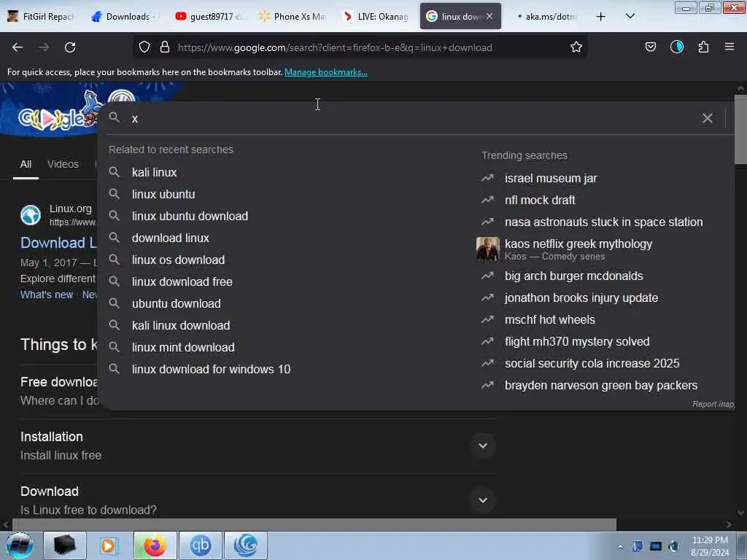Choose suggestion 'kali linux'
Viewport: 747px width, 560px height.
(155, 172)
